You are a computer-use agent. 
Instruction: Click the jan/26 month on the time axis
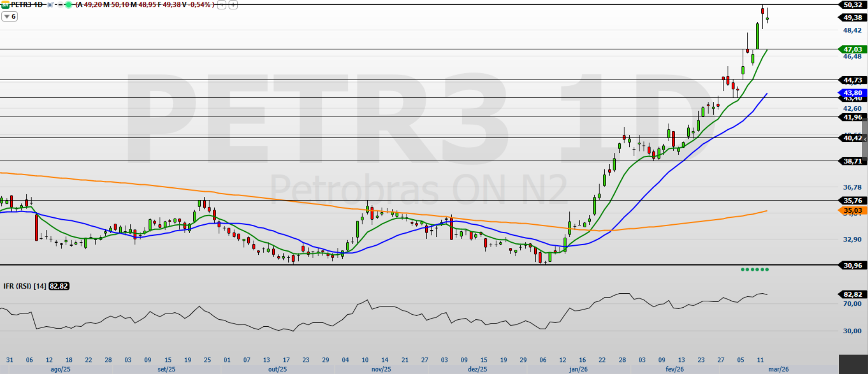point(578,369)
